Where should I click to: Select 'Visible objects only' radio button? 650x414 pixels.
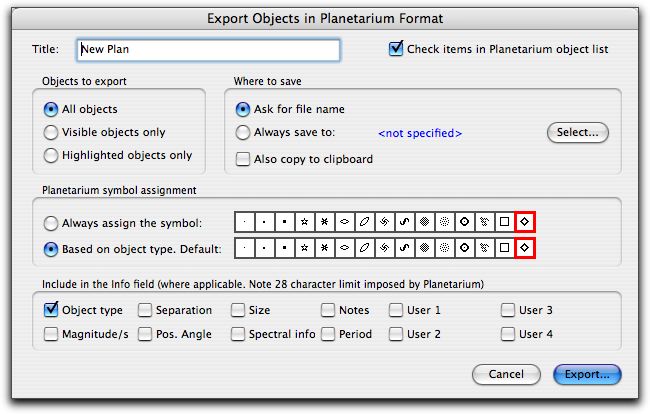[x=52, y=132]
